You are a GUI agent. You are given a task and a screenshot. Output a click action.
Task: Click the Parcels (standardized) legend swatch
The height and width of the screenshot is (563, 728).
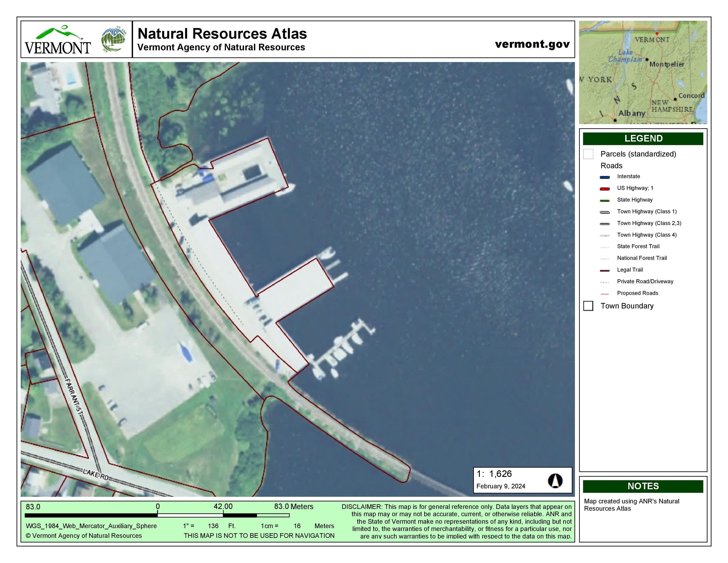click(x=588, y=154)
